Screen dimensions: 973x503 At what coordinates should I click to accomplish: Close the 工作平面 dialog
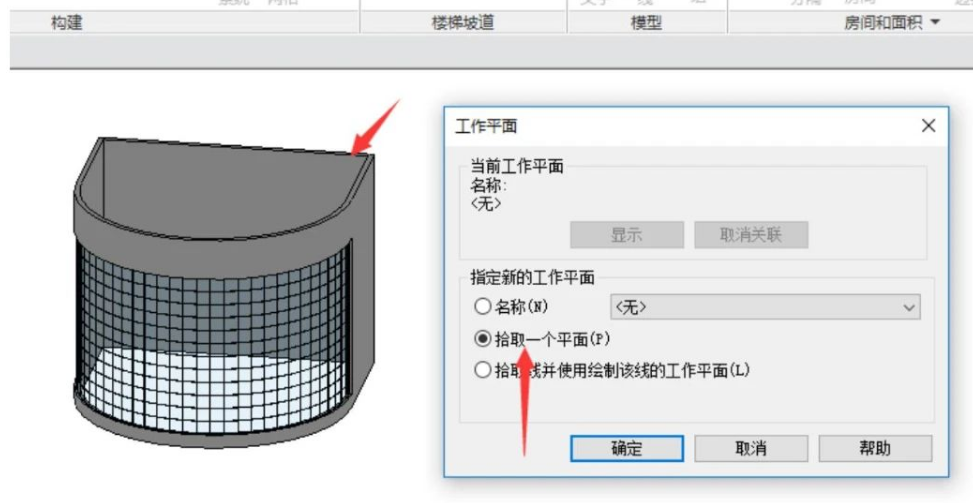pyautogui.click(x=928, y=126)
